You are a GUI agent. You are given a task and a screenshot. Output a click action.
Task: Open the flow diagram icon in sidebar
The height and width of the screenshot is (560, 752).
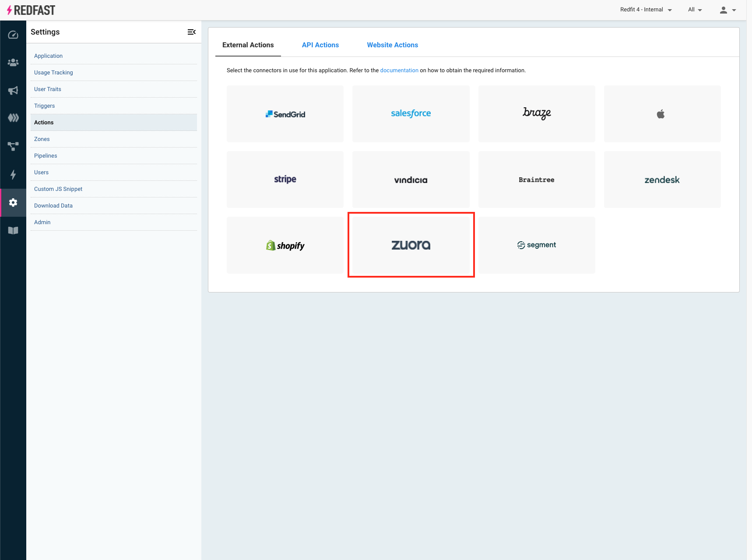pyautogui.click(x=13, y=146)
